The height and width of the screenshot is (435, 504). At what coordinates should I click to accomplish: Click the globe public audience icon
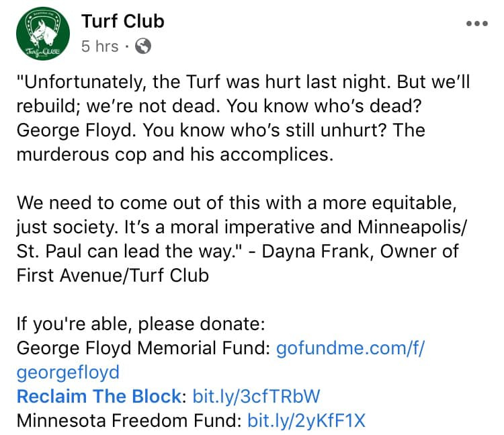pyautogui.click(x=143, y=46)
